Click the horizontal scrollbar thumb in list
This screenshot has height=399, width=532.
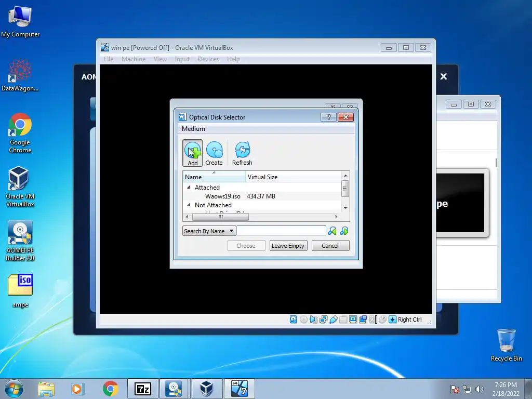pyautogui.click(x=220, y=217)
